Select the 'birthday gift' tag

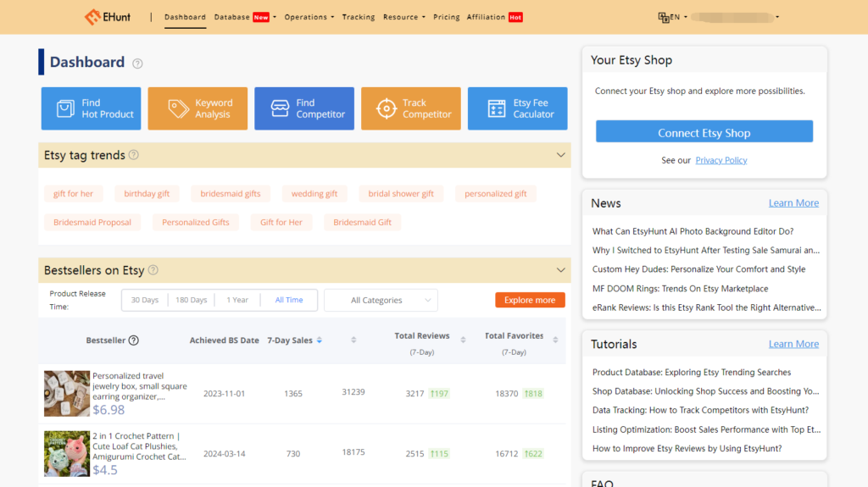click(x=147, y=194)
